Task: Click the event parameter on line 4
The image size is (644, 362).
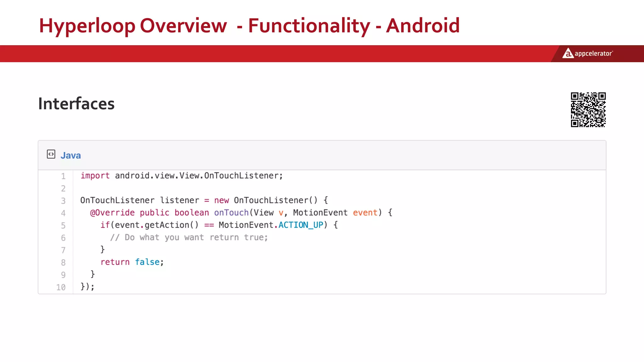Action: (x=365, y=213)
